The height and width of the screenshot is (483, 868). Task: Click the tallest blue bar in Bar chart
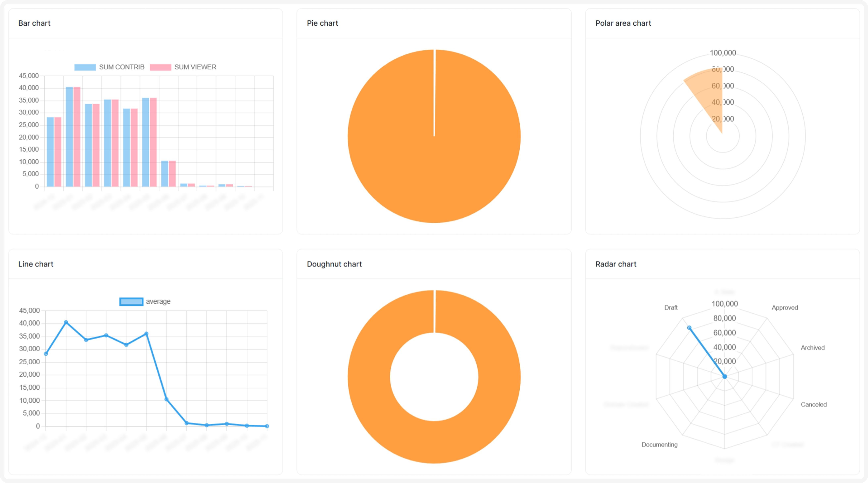pos(69,135)
